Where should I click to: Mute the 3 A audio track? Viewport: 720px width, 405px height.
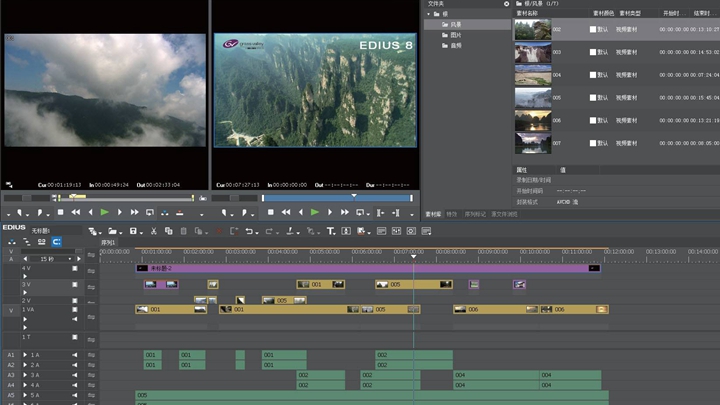pos(74,375)
